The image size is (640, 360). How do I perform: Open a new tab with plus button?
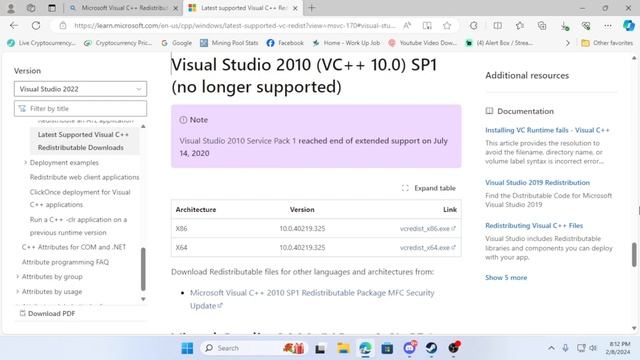(312, 8)
